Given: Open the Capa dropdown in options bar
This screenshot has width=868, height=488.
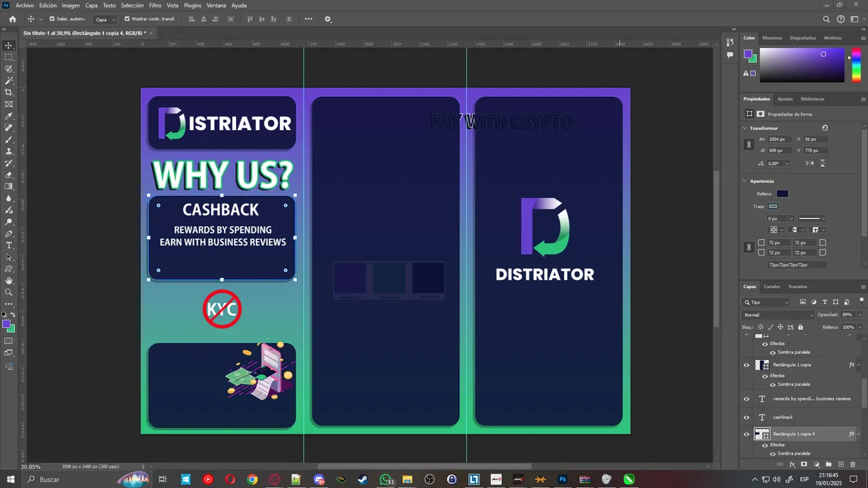Looking at the screenshot, I should tap(104, 20).
